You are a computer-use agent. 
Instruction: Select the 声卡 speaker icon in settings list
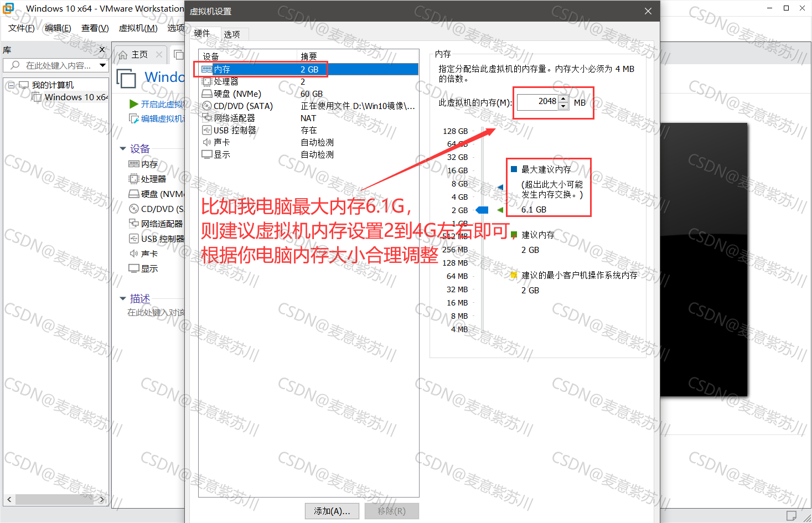[x=207, y=142]
